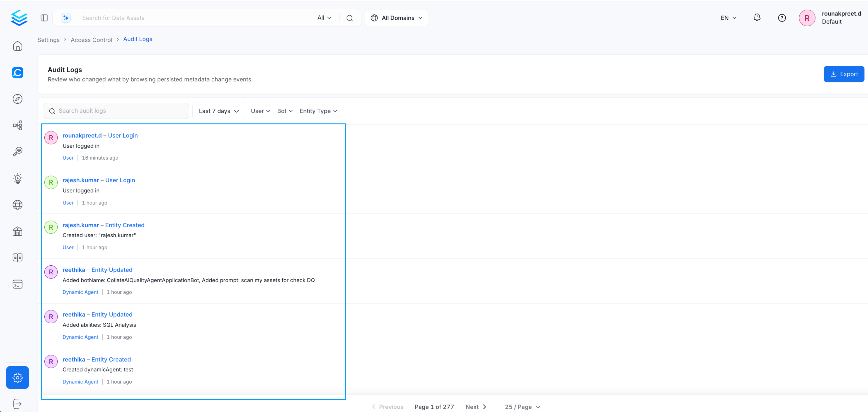Select the Insights lightbulb sidebar icon

17,179
